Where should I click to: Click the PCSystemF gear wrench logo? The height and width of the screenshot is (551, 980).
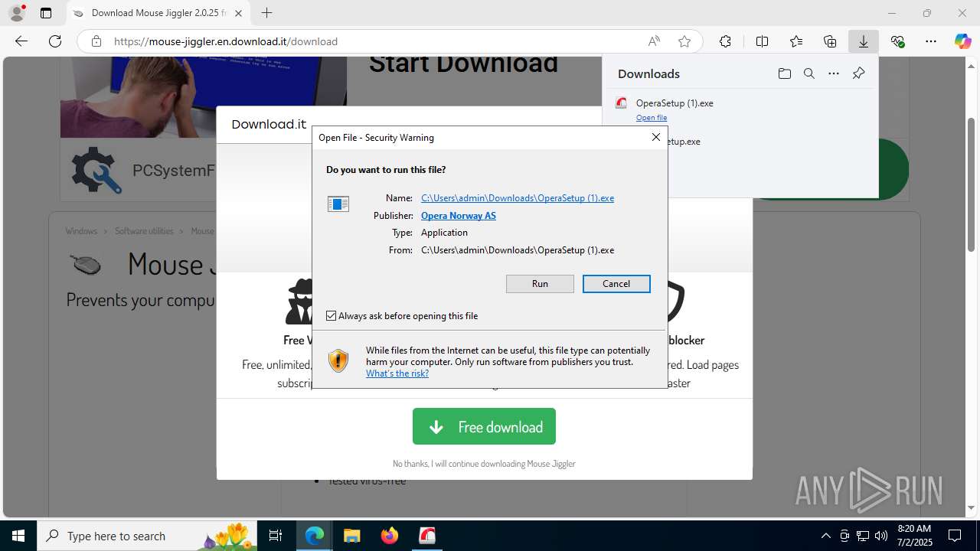(96, 170)
